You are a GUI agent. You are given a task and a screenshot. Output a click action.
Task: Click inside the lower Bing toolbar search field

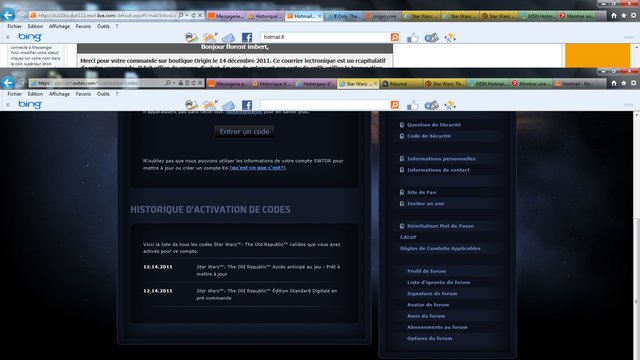tap(325, 105)
